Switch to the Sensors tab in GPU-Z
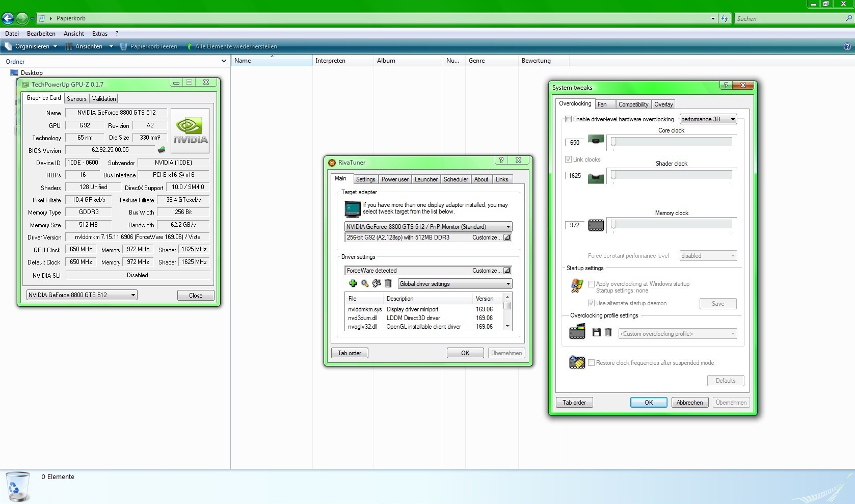The width and height of the screenshot is (855, 504). (x=76, y=99)
